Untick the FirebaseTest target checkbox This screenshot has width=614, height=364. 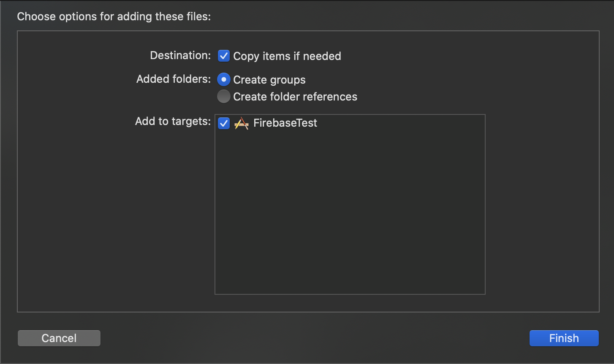pos(223,123)
